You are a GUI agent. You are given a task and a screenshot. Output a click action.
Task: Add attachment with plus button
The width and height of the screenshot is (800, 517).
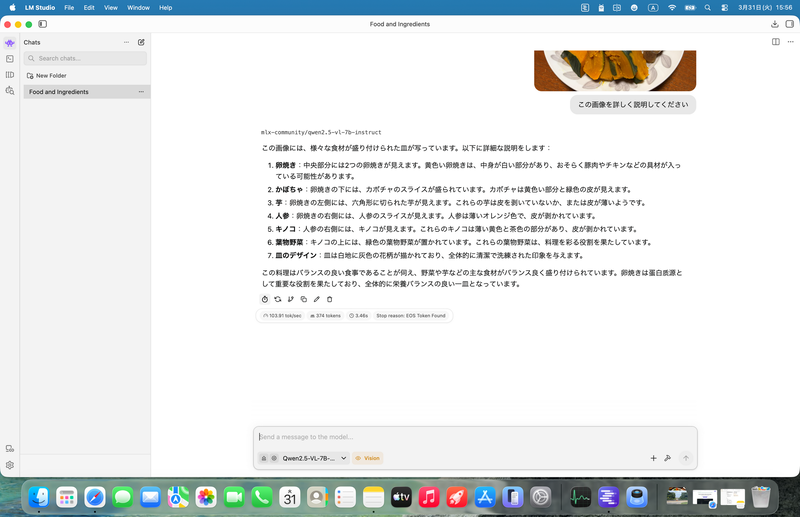tap(653, 458)
